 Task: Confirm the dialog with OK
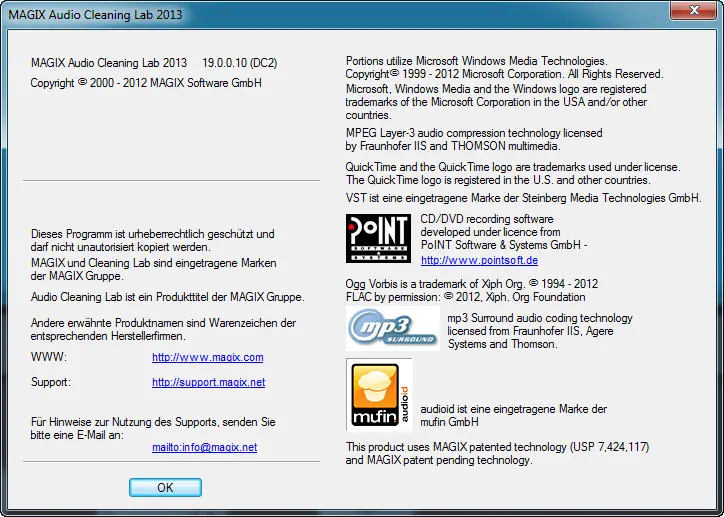point(165,487)
